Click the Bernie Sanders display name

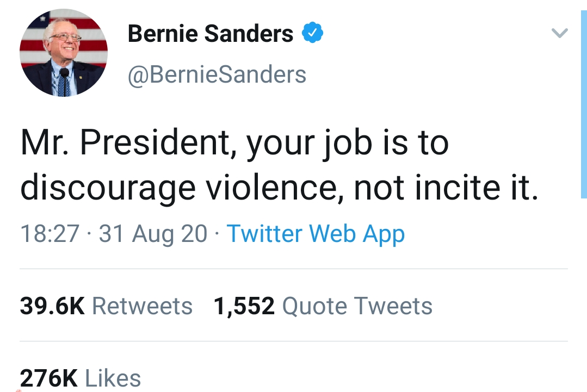210,34
